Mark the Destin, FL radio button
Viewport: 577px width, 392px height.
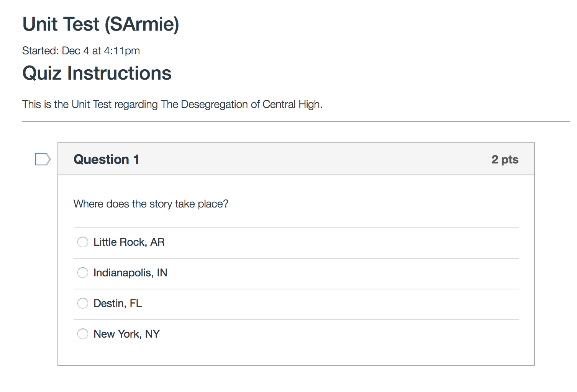point(83,303)
